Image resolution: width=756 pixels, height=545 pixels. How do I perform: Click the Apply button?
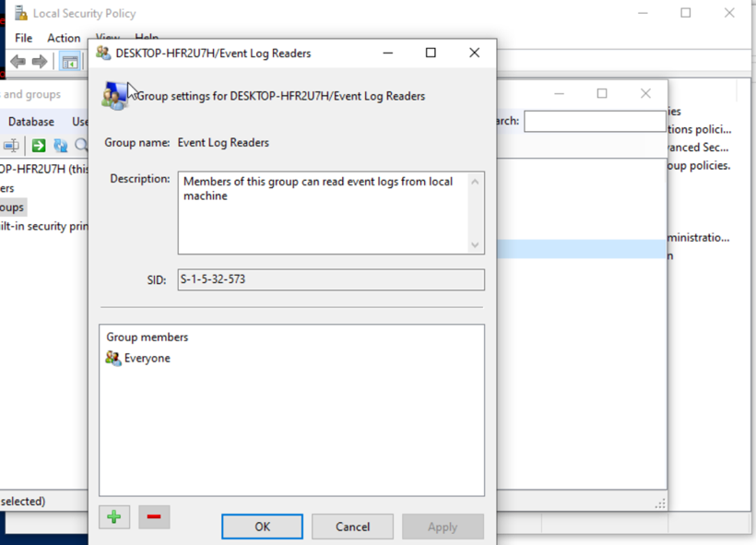[443, 526]
